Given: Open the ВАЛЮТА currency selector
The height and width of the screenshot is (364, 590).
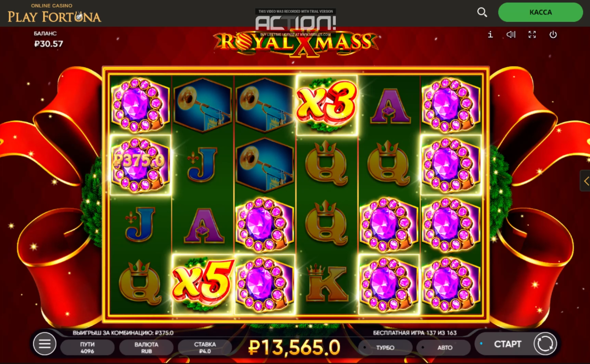Looking at the screenshot, I should 146,348.
